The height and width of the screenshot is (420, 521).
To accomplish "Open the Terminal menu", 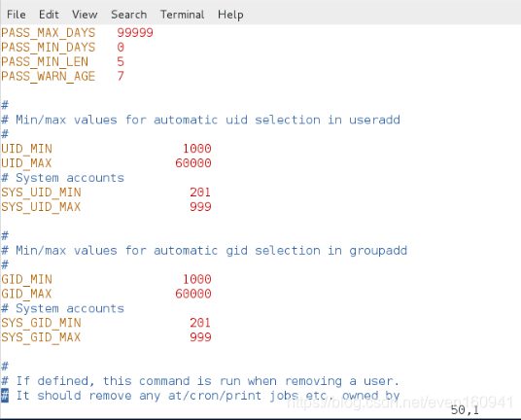I will point(182,15).
